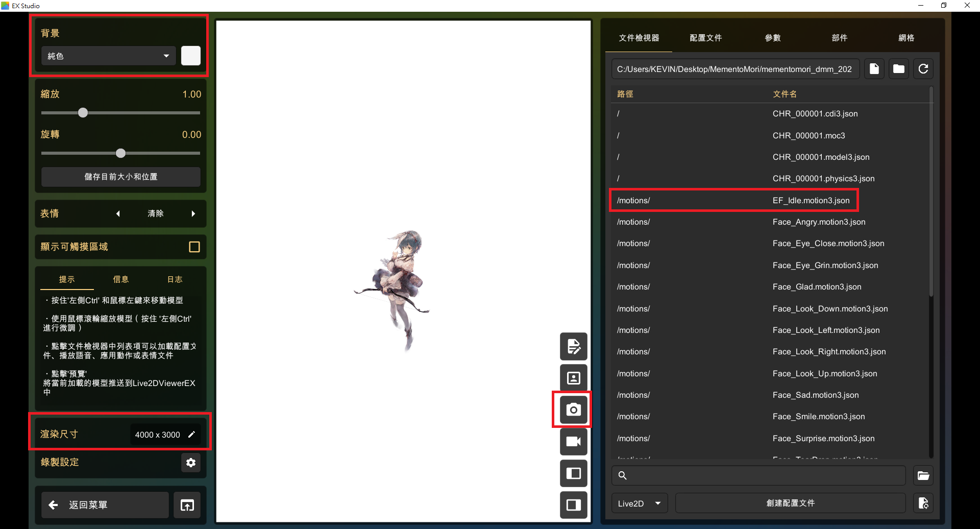Open the 純色 background dropdown
The height and width of the screenshot is (529, 980).
click(108, 56)
